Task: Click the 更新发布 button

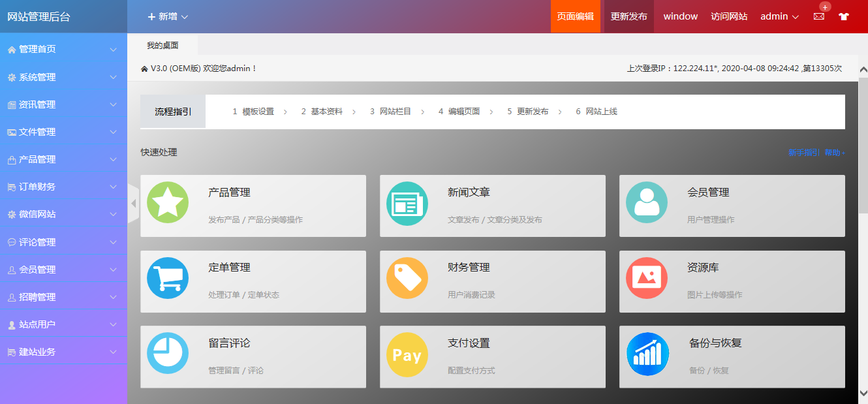Action: (x=628, y=16)
